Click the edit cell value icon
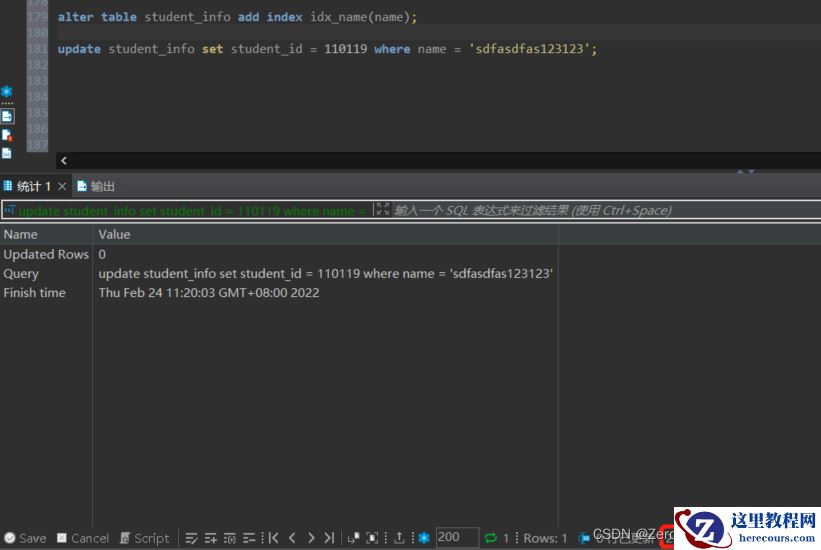821x550 pixels. point(191,538)
